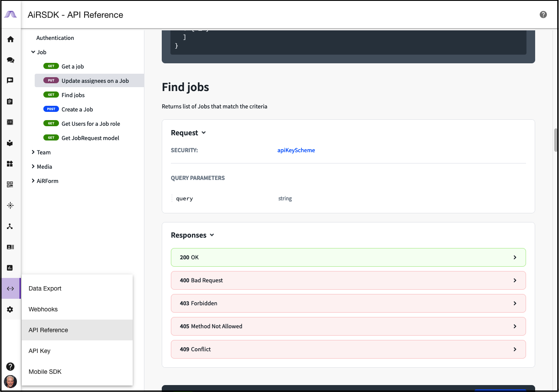The width and height of the screenshot is (559, 392).
Task: Expand the 403 Forbidden response
Action: 348,303
